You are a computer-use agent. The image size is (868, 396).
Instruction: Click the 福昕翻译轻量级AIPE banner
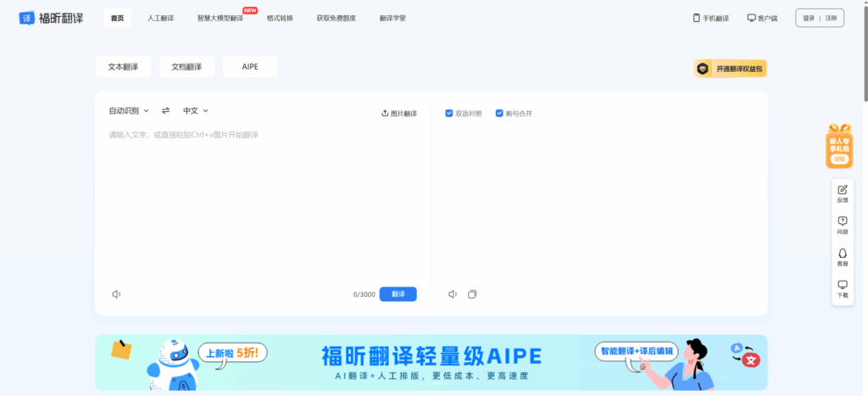pos(431,362)
